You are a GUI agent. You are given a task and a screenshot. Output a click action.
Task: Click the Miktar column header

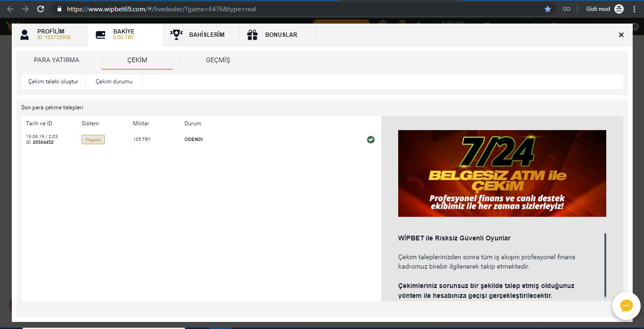141,123
